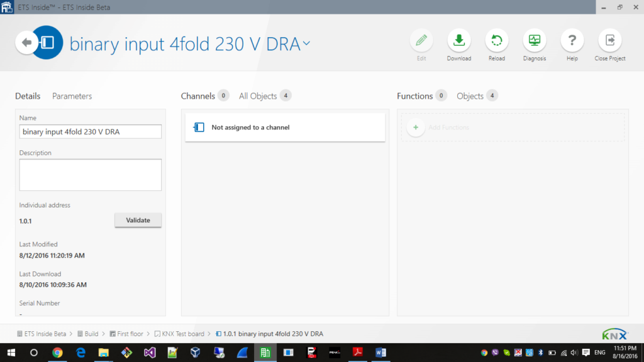Open File Explorer from the taskbar
Screen dimensions: 644x362
(x=104, y=353)
